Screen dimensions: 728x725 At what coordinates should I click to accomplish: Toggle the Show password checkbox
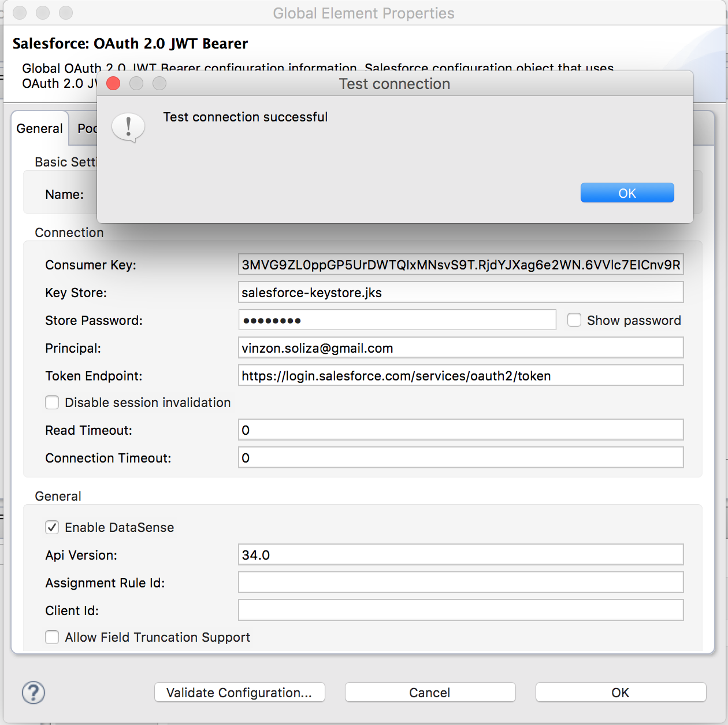point(574,320)
